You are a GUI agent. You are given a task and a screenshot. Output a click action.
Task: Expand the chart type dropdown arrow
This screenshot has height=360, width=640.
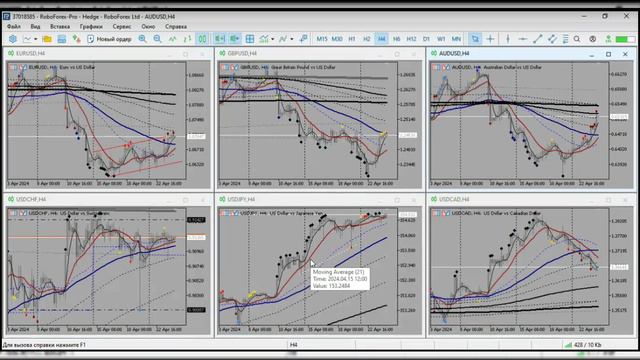36,39
